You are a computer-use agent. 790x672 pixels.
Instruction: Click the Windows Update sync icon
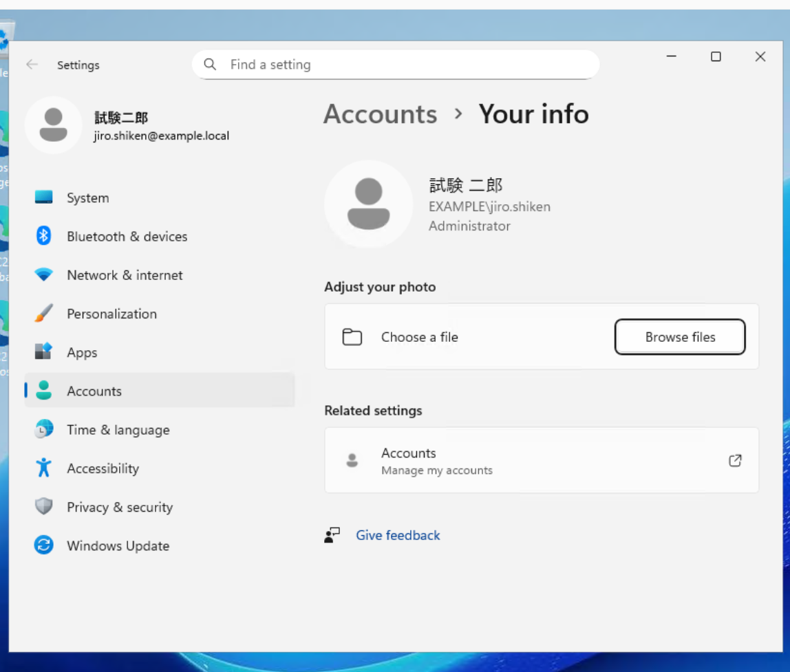coord(44,545)
